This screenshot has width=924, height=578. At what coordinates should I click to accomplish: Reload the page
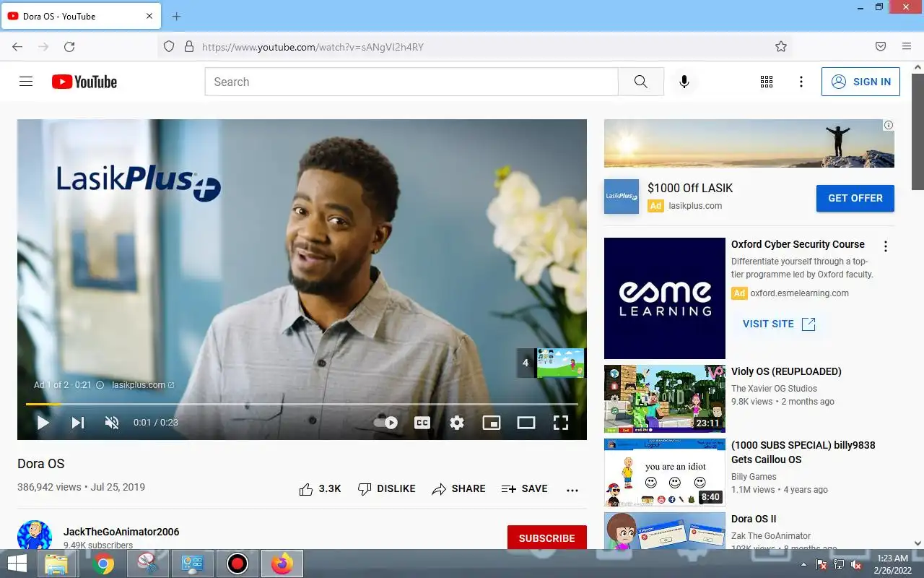[69, 47]
